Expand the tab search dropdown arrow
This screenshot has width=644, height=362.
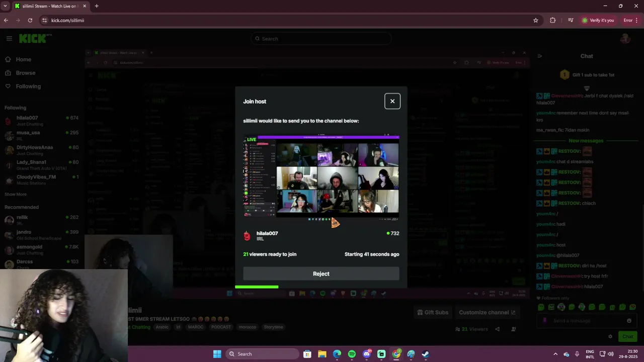pos(5,6)
